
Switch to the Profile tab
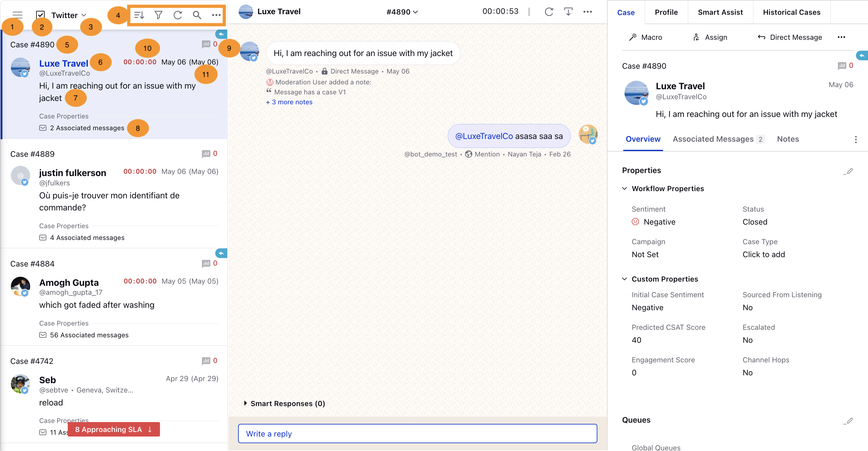pos(666,13)
